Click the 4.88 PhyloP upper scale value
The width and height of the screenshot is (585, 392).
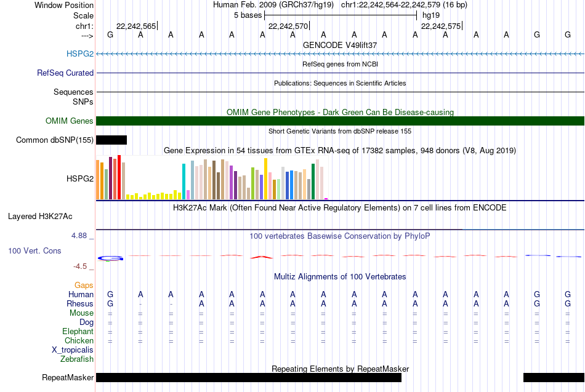pos(79,236)
